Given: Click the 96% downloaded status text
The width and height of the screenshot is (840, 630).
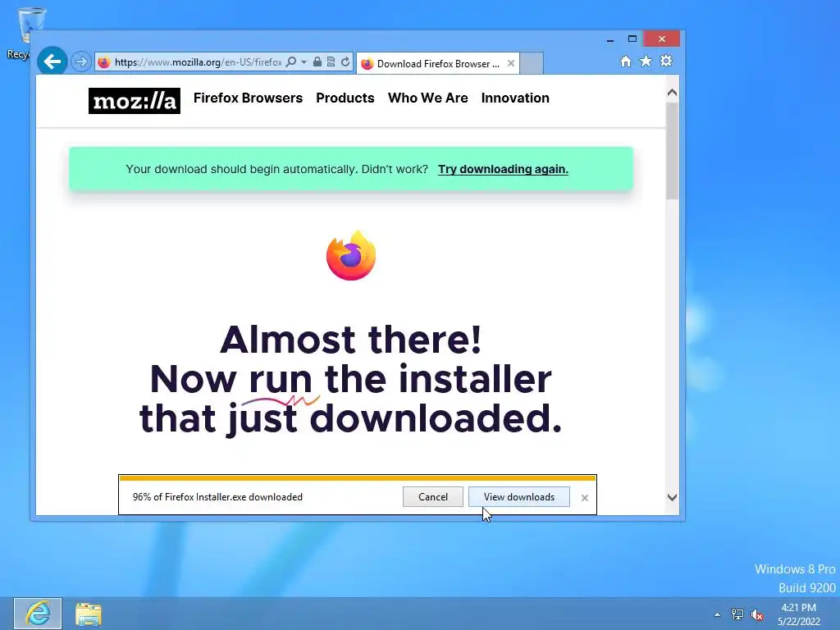Looking at the screenshot, I should point(217,496).
